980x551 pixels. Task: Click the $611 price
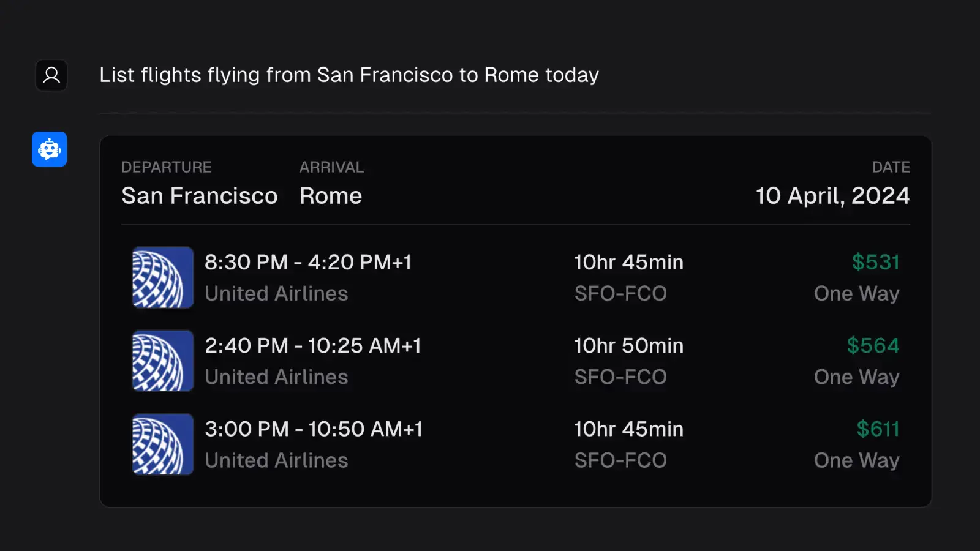coord(878,429)
